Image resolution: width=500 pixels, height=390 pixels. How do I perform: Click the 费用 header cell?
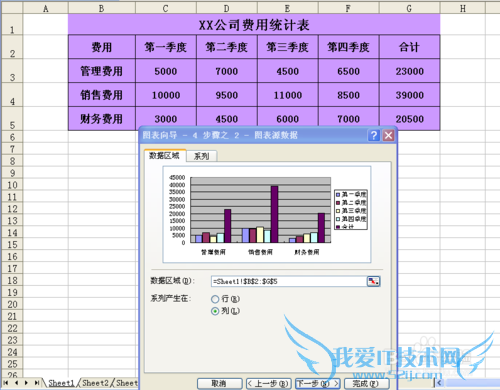click(x=102, y=47)
